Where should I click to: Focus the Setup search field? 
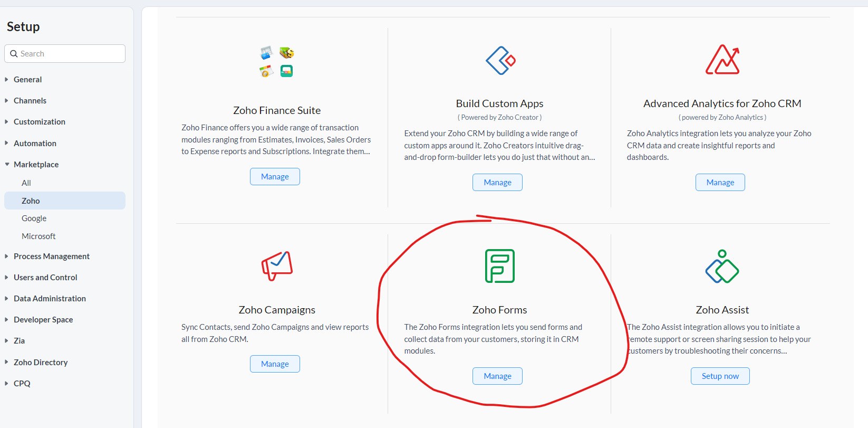pyautogui.click(x=65, y=54)
